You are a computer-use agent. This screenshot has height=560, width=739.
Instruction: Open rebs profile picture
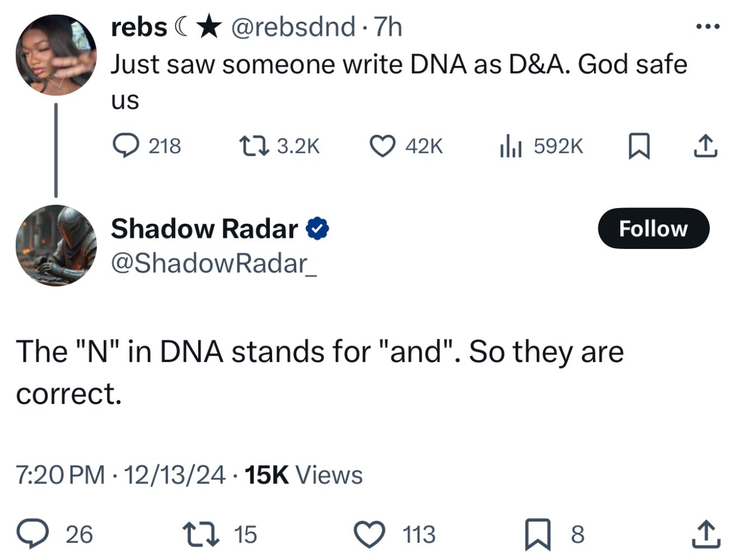[56, 55]
